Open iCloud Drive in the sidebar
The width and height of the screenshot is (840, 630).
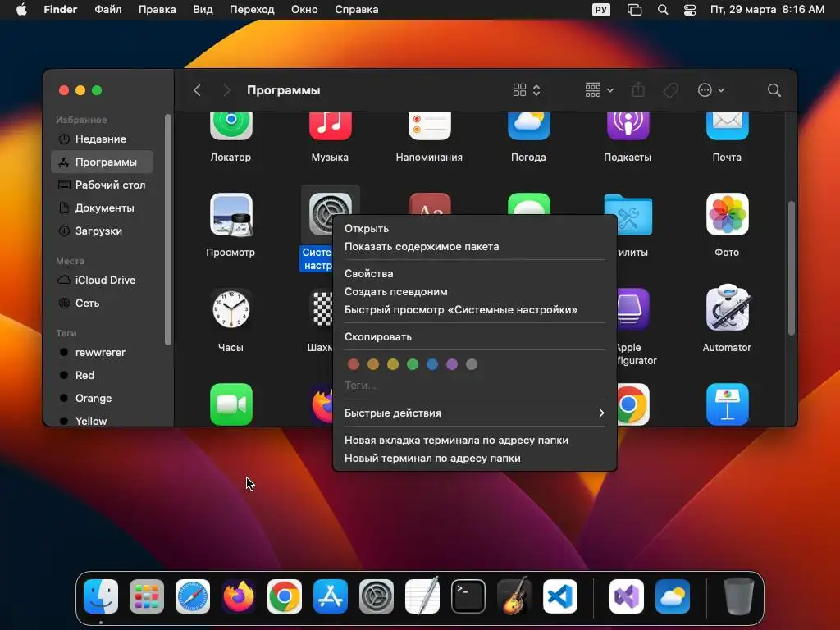click(103, 280)
